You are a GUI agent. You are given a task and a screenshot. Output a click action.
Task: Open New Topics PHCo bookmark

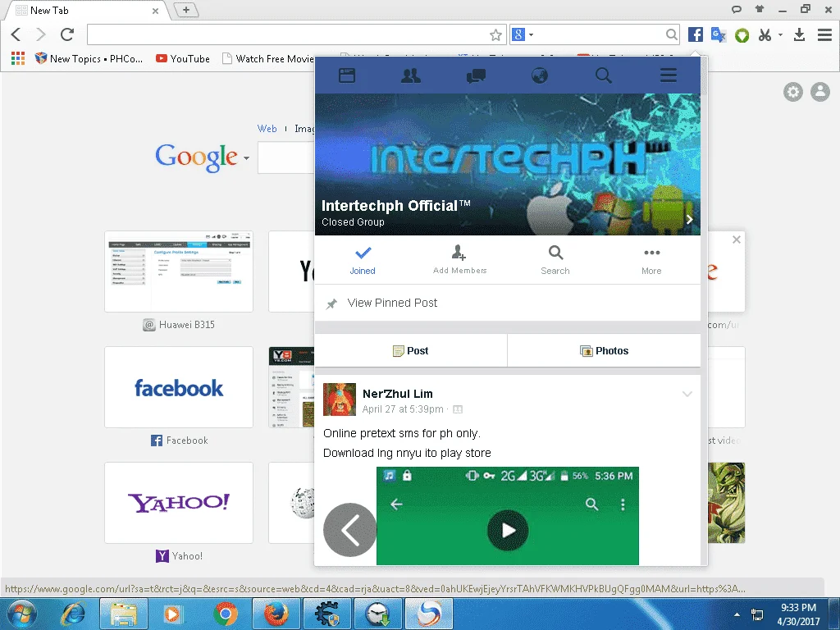(89, 58)
